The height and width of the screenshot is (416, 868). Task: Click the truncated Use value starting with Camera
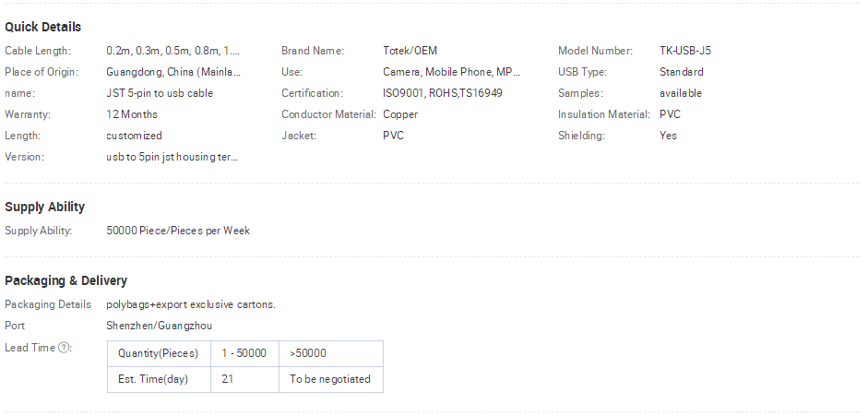point(451,72)
